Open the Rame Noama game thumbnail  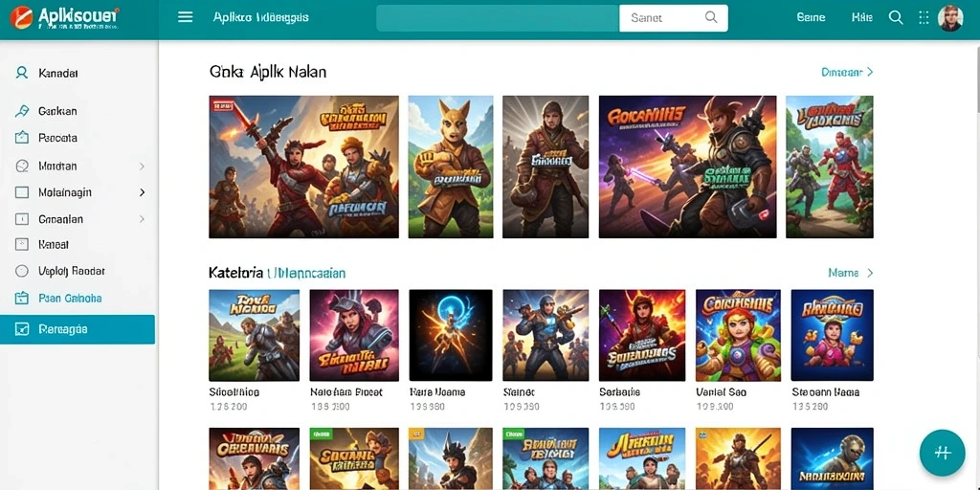click(451, 335)
